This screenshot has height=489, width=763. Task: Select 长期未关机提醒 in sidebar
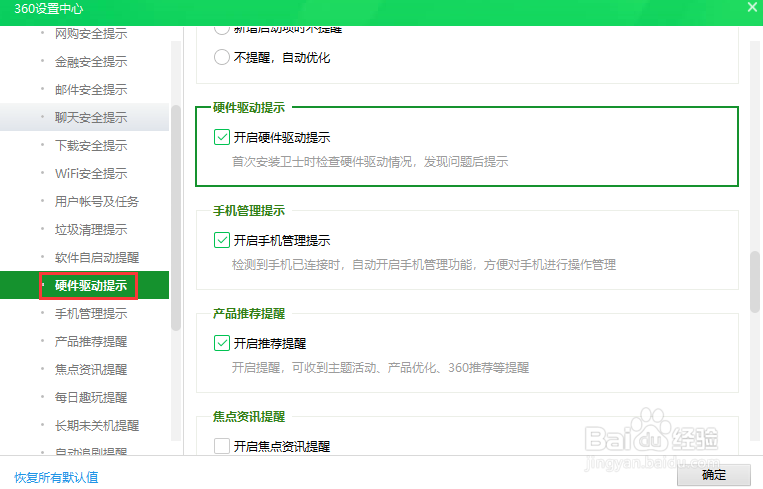pyautogui.click(x=97, y=425)
